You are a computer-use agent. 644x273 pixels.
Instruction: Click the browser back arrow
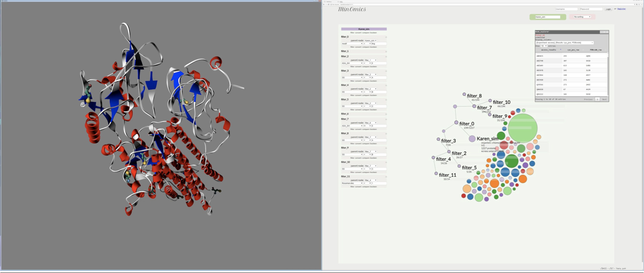coord(324,4)
